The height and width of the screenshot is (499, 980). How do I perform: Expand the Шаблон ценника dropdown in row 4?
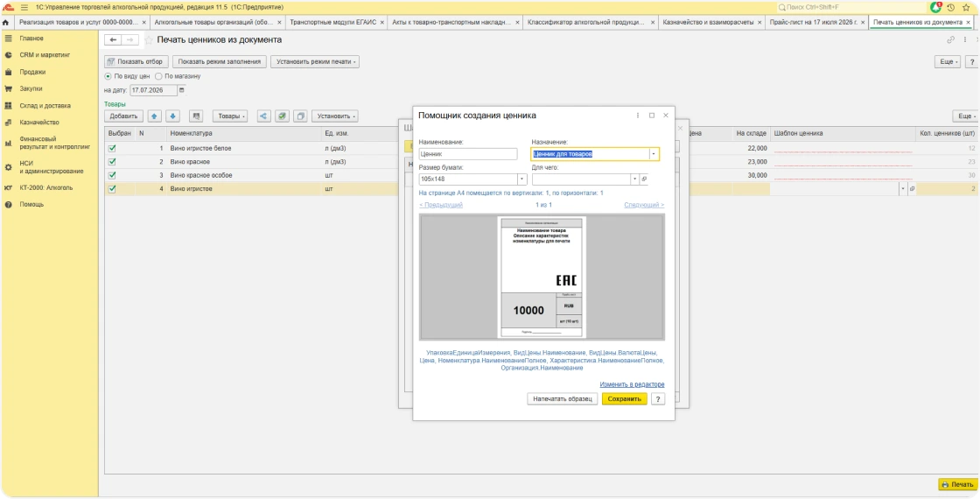coord(902,189)
